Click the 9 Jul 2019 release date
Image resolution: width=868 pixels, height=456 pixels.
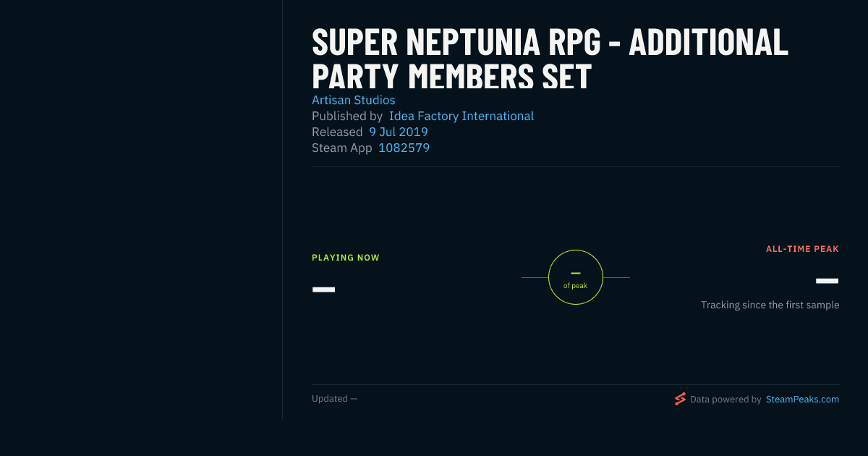tap(399, 132)
